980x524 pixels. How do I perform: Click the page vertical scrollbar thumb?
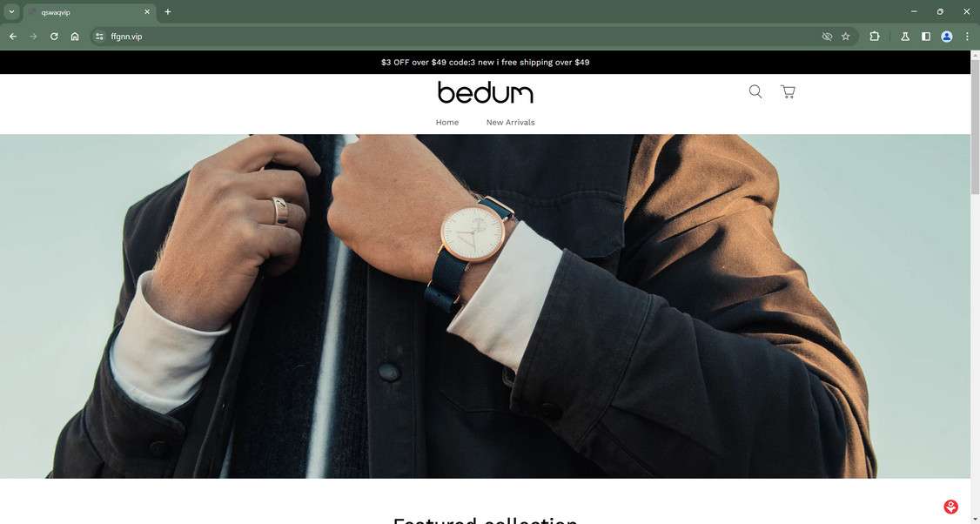pyautogui.click(x=975, y=124)
